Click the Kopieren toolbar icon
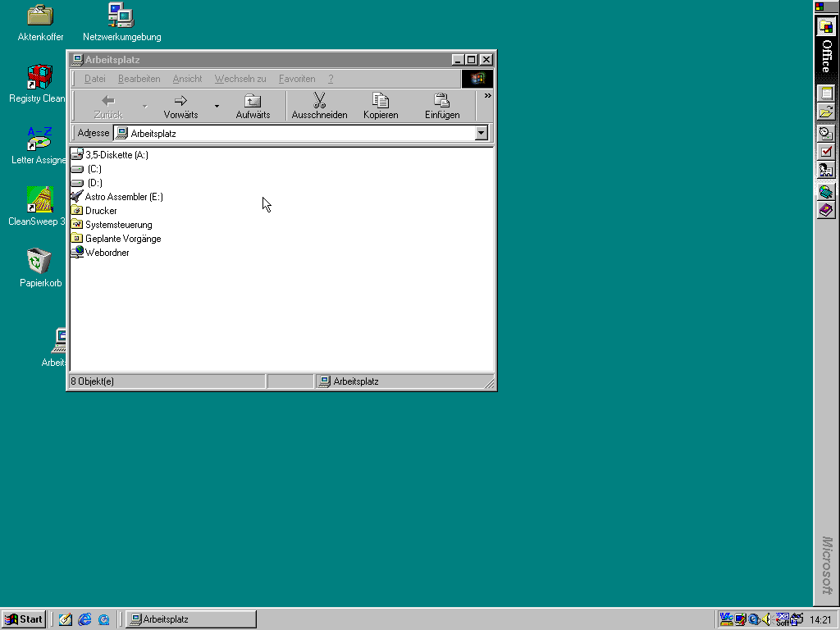Image resolution: width=840 pixels, height=630 pixels. pos(381,100)
